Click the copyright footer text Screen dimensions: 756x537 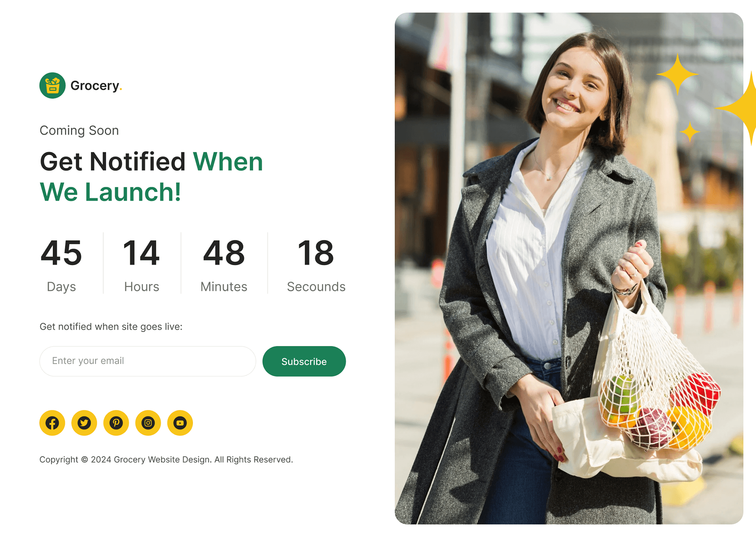tap(166, 459)
